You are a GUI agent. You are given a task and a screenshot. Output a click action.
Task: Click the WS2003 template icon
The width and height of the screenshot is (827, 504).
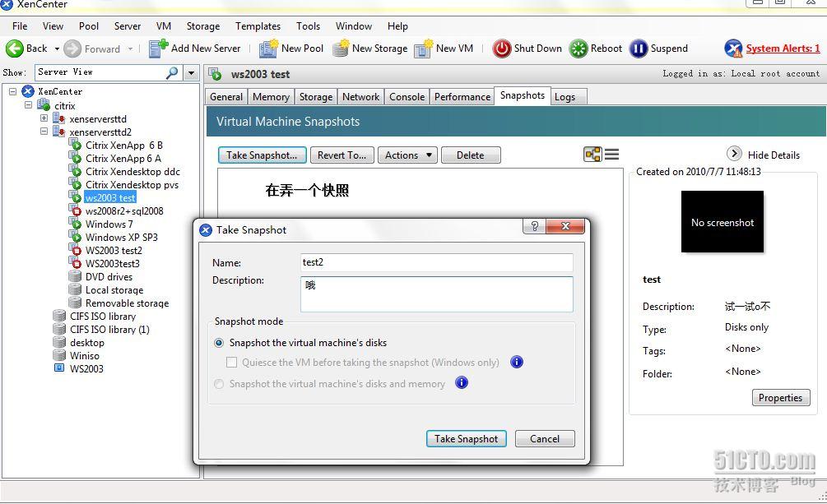click(59, 368)
